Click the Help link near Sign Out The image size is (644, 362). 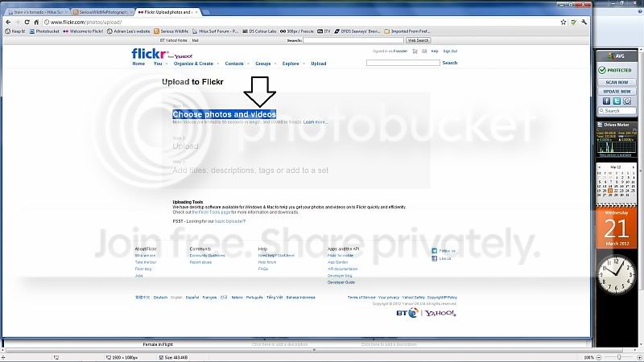435,51
